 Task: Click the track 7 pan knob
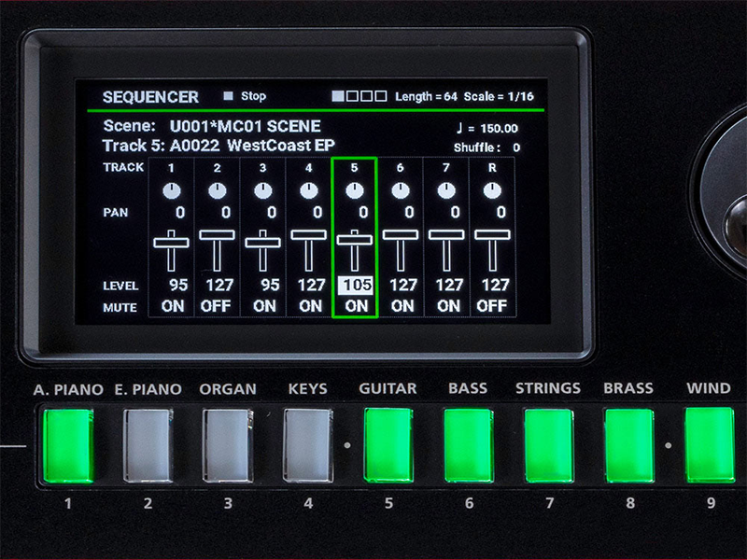point(446,190)
